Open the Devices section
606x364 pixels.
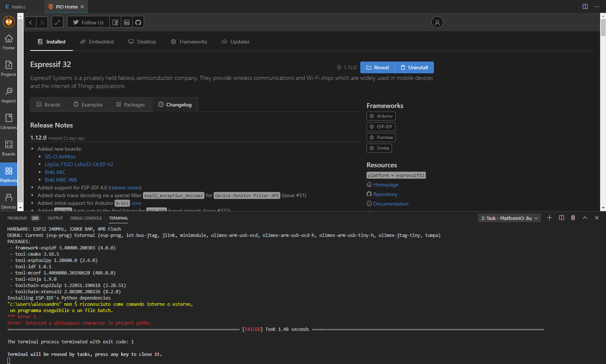(8, 201)
